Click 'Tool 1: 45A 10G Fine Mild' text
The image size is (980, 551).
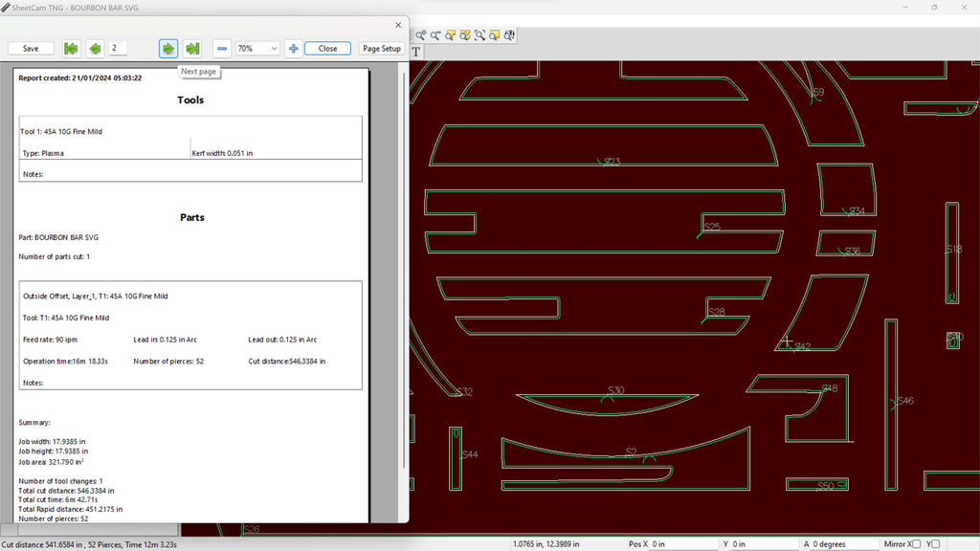61,132
